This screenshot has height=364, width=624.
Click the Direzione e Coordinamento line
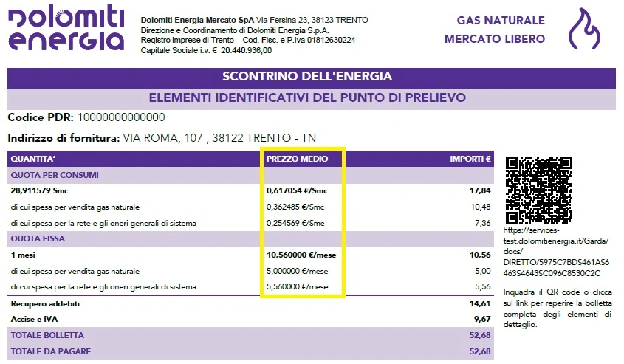(235, 30)
